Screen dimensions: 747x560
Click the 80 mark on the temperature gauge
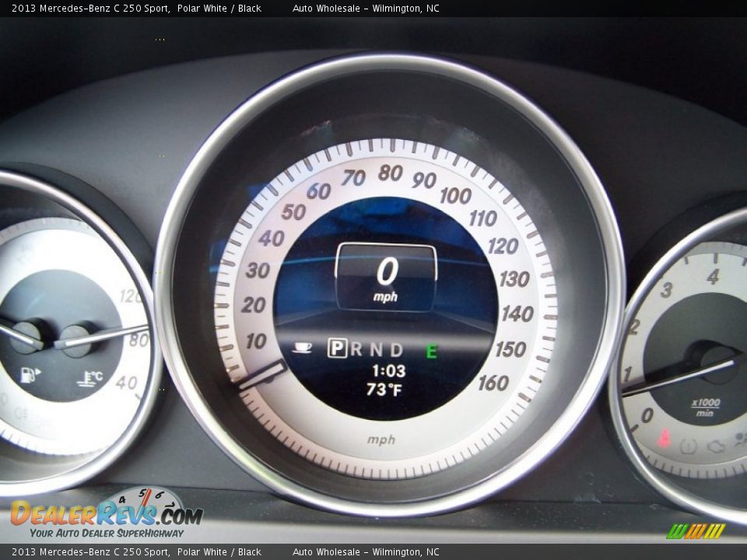139,340
